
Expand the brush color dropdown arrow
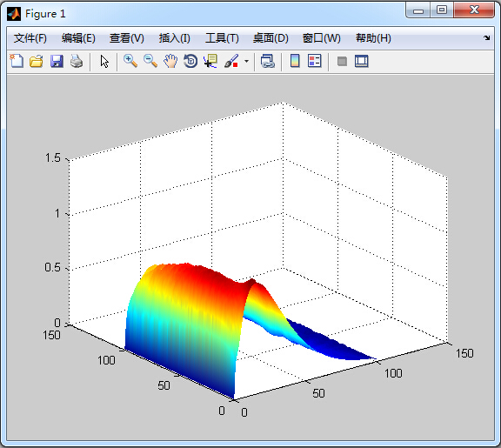(246, 61)
